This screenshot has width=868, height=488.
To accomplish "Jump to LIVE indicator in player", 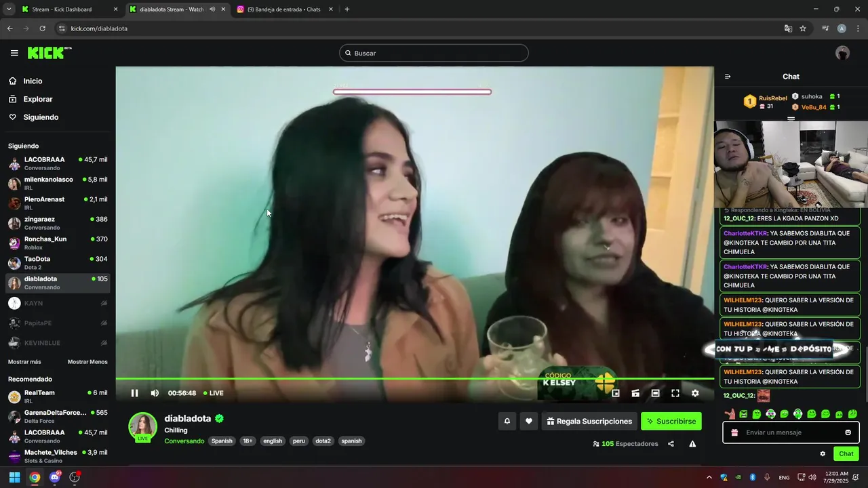I will [x=214, y=393].
